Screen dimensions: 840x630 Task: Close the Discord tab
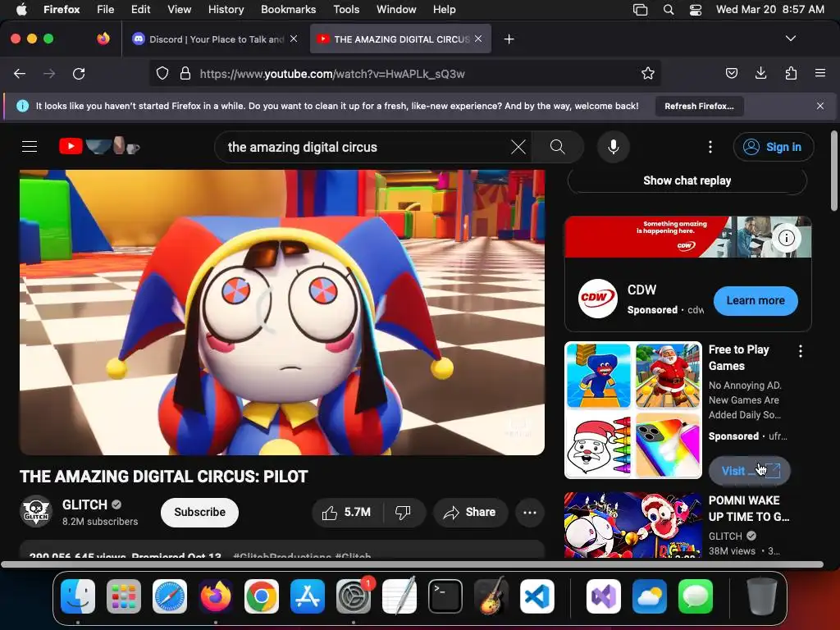294,39
